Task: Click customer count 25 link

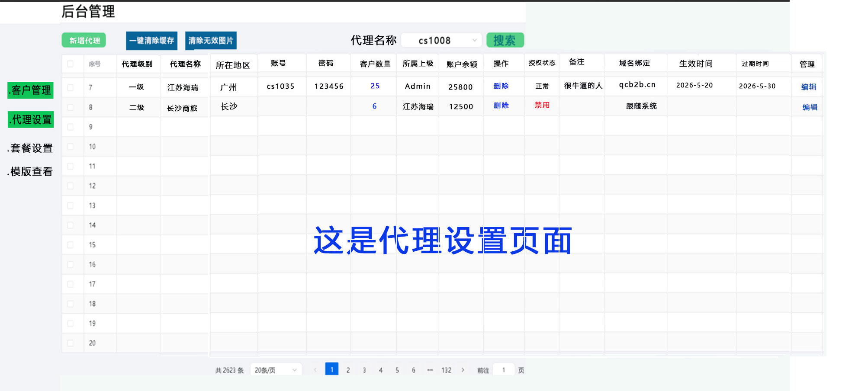Action: pos(375,86)
